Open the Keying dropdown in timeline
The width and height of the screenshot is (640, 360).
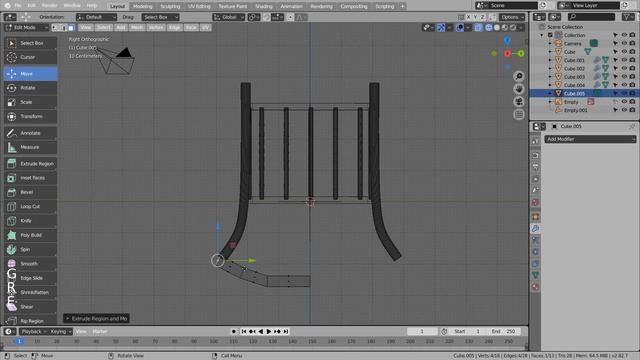click(x=60, y=331)
